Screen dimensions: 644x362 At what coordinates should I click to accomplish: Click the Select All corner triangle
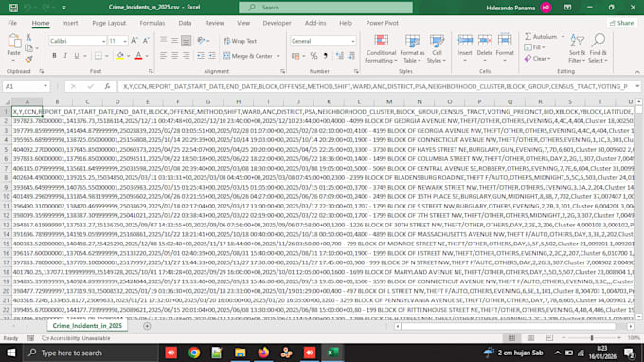(x=7, y=101)
